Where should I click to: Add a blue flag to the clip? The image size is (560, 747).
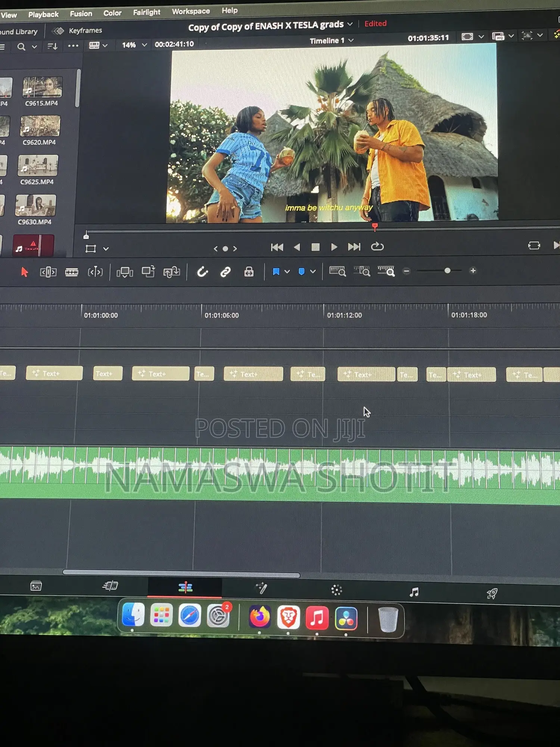[x=276, y=272]
